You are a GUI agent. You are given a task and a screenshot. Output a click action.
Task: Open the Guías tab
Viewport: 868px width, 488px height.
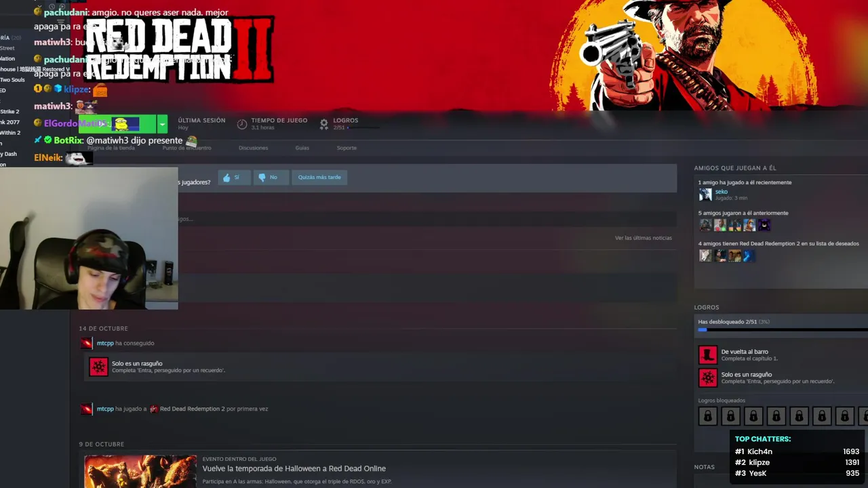[x=302, y=148]
